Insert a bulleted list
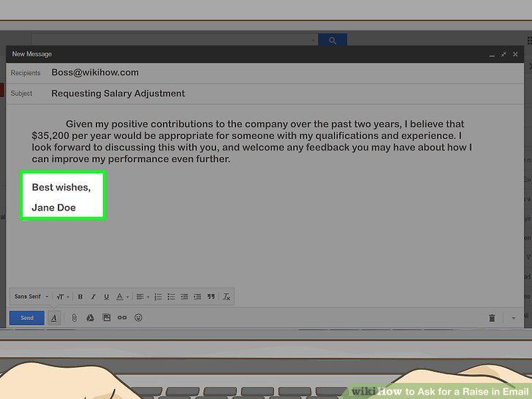Image resolution: width=532 pixels, height=399 pixels. pyautogui.click(x=171, y=297)
